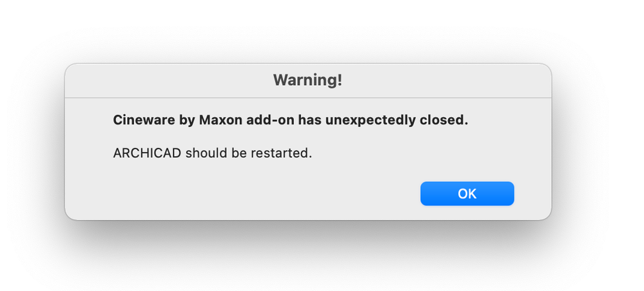
Task: Click the word "be" in the restart text
Action: point(236,154)
